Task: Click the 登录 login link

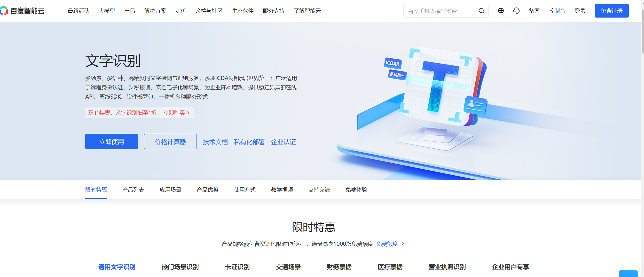Action: tap(580, 11)
